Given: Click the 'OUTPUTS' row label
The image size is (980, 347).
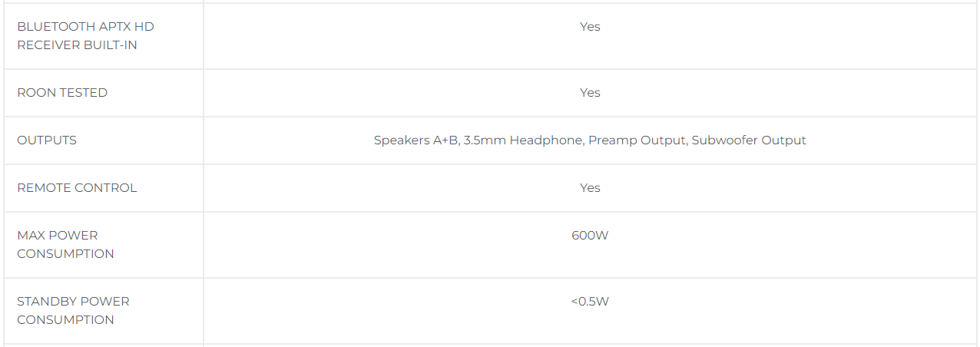Looking at the screenshot, I should [47, 140].
